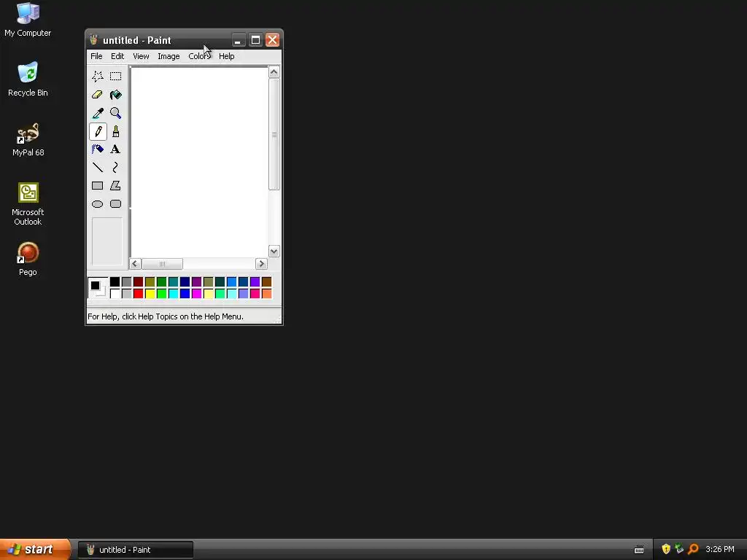The image size is (747, 560).
Task: Select the rectangular Select tool
Action: click(x=115, y=76)
